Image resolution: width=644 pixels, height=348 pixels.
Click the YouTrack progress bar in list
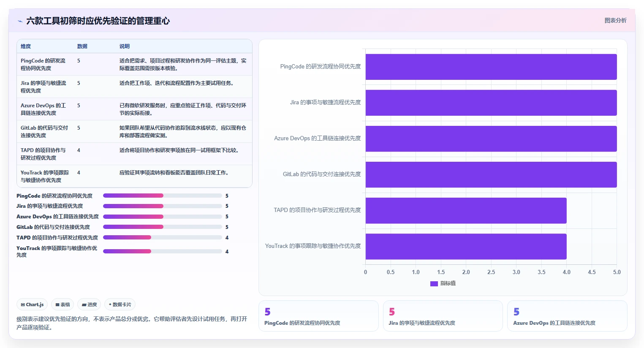163,251
